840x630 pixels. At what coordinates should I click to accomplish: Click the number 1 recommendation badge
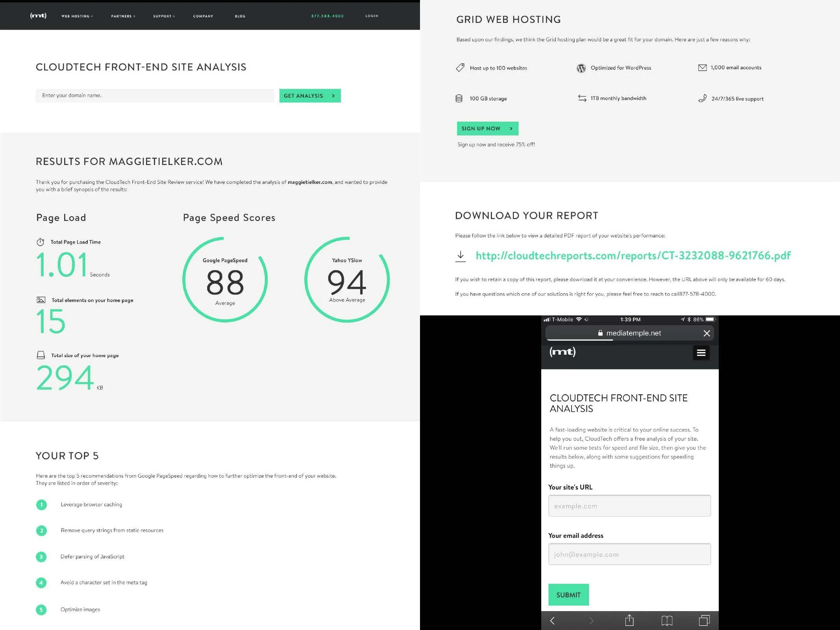point(41,505)
